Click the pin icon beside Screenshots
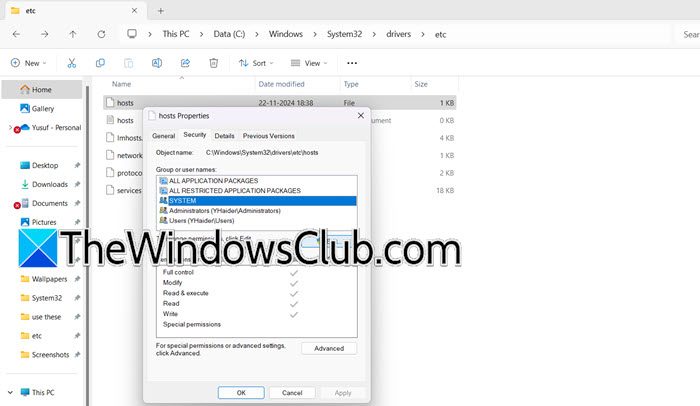The height and width of the screenshot is (406, 700). tap(77, 355)
